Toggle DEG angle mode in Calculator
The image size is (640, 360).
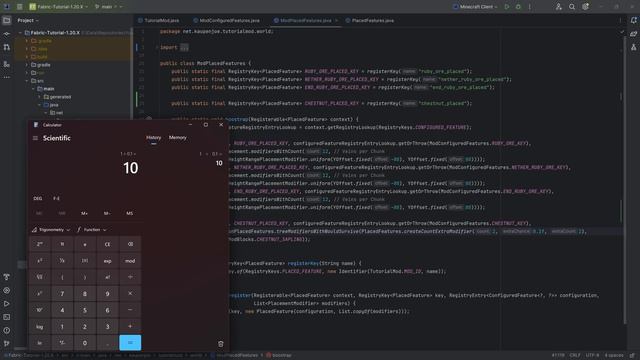pyautogui.click(x=38, y=198)
